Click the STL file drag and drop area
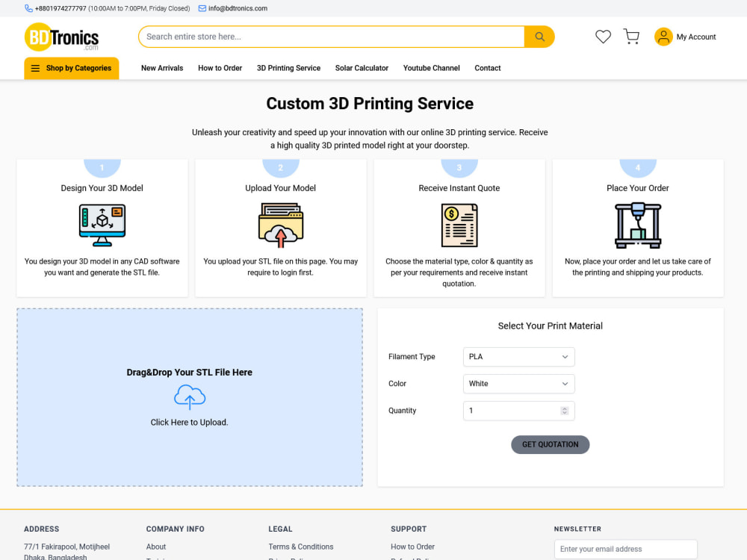Image resolution: width=747 pixels, height=560 pixels. point(190,397)
